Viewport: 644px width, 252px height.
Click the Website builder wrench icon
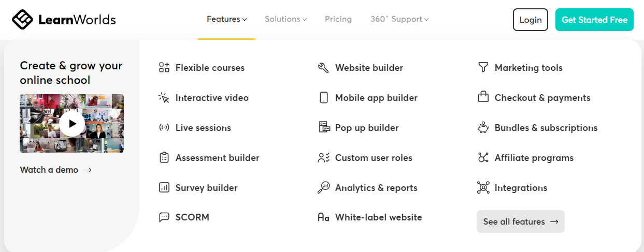click(x=323, y=67)
